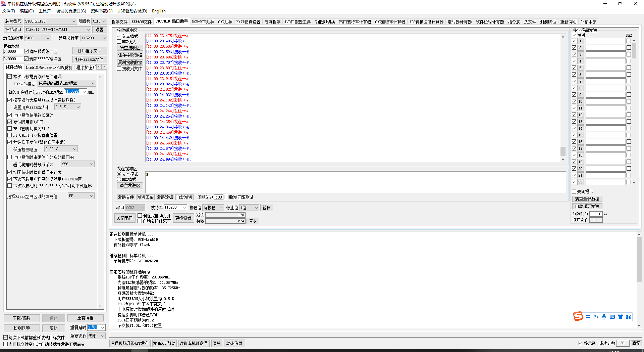Switch to USB-HID助手 tab

(203, 22)
